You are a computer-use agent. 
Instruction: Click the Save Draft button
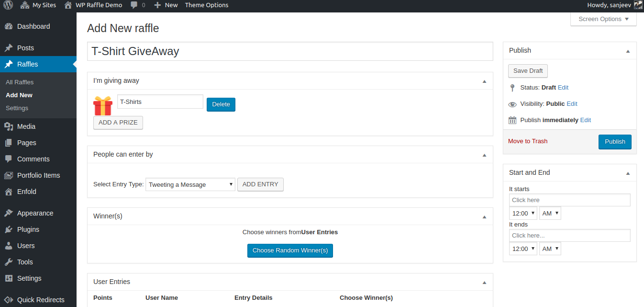tap(528, 71)
